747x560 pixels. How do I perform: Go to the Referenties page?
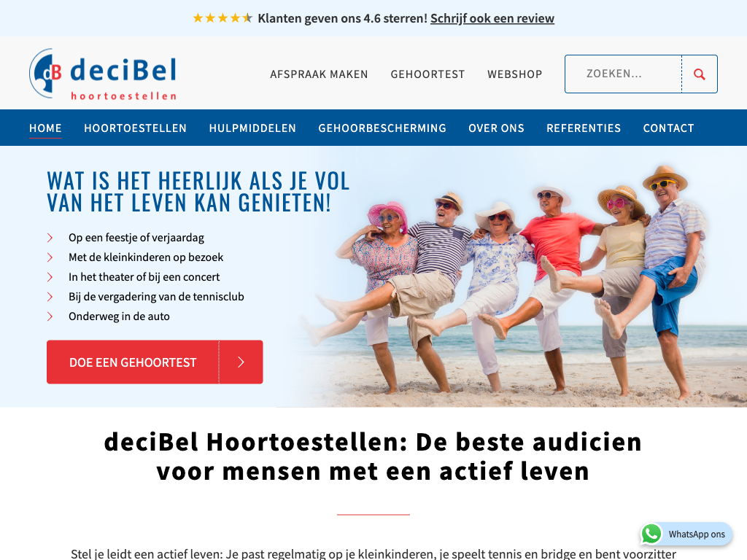pos(584,128)
